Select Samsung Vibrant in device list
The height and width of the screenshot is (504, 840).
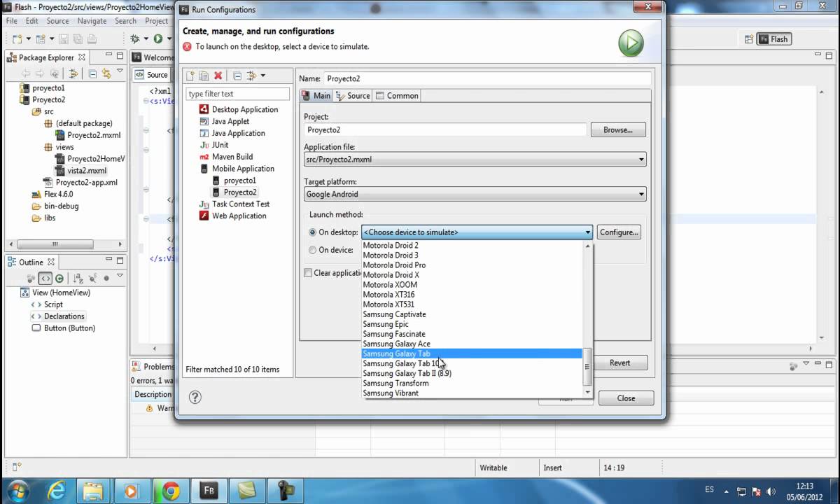point(472,393)
